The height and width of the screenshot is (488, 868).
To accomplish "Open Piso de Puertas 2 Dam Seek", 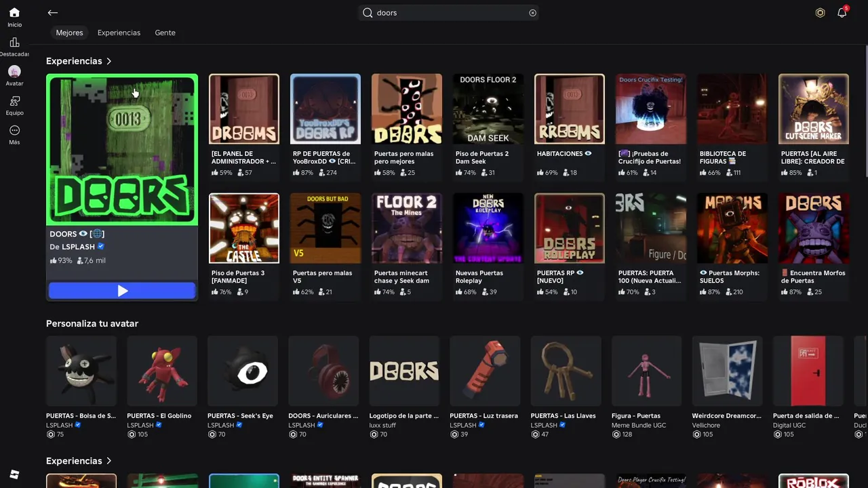I will pyautogui.click(x=488, y=126).
